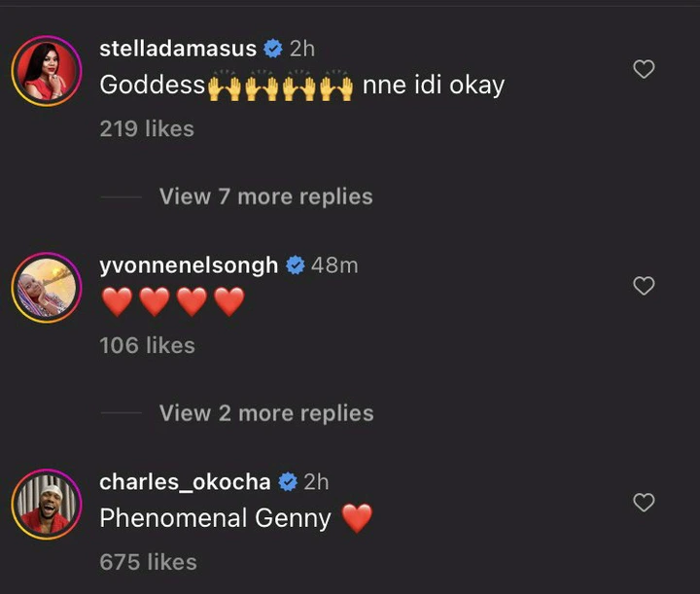Viewport: 700px width, 594px height.
Task: Like yvonnenelsongh's hearts comment
Action: 644,286
